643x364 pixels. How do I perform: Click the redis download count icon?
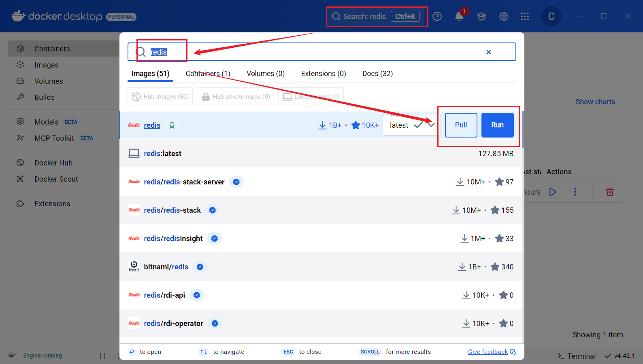pyautogui.click(x=322, y=125)
